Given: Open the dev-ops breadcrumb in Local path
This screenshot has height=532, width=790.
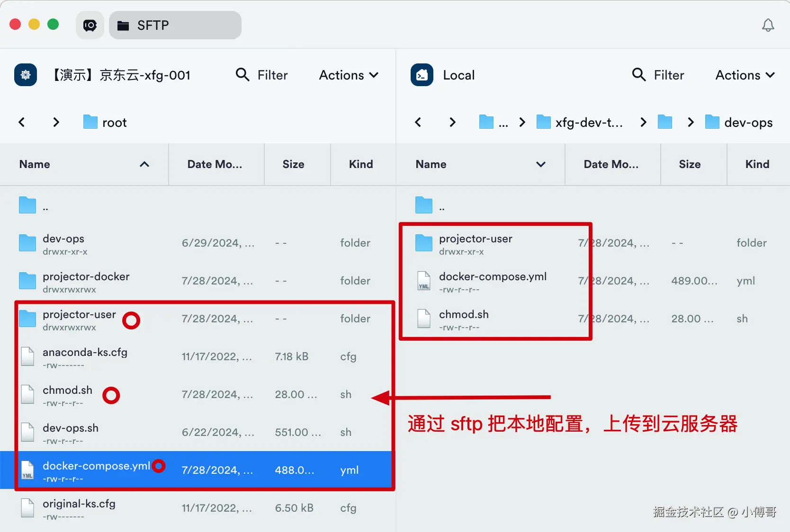Looking at the screenshot, I should [739, 122].
